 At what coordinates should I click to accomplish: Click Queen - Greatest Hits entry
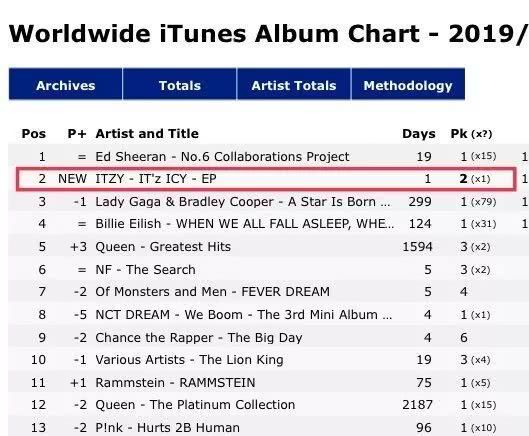click(163, 247)
